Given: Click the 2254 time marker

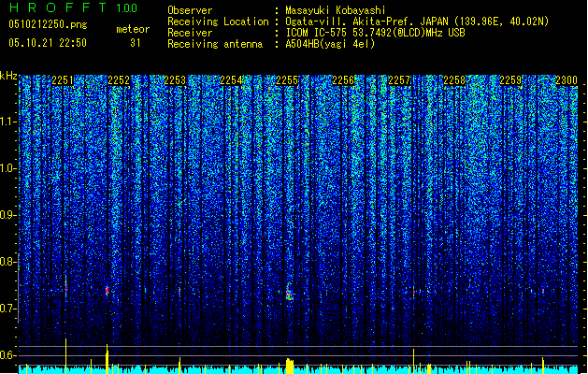Looking at the screenshot, I should tap(231, 80).
